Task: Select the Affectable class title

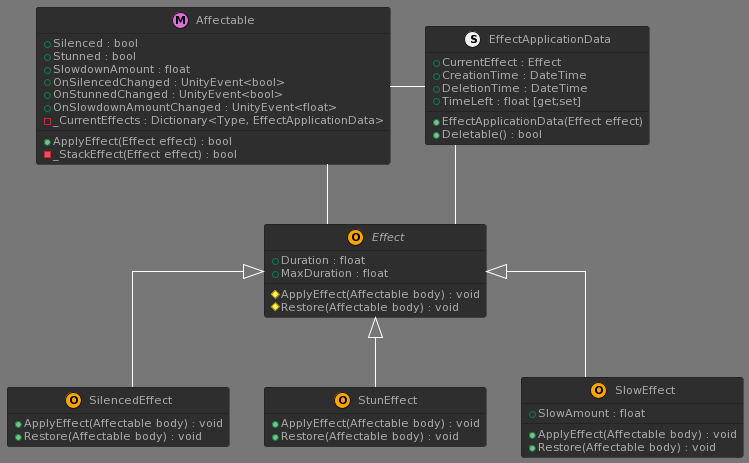Action: [225, 21]
